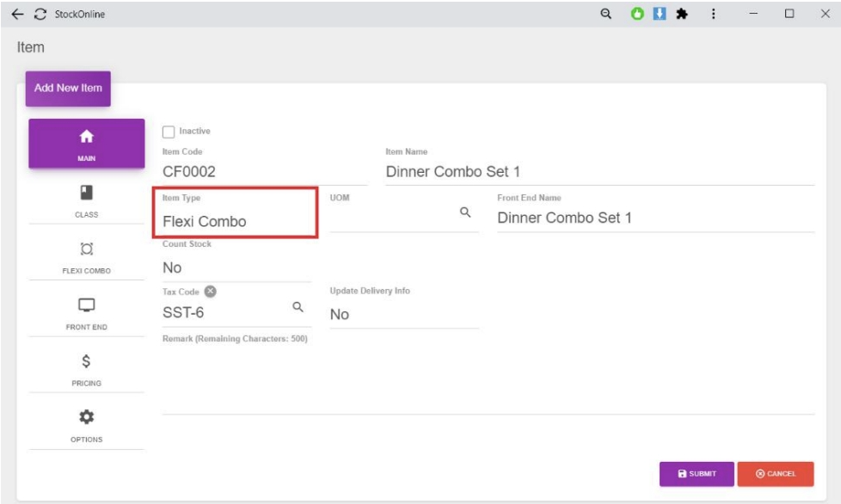Go to the Pricing tab
The image size is (841, 504).
point(86,369)
